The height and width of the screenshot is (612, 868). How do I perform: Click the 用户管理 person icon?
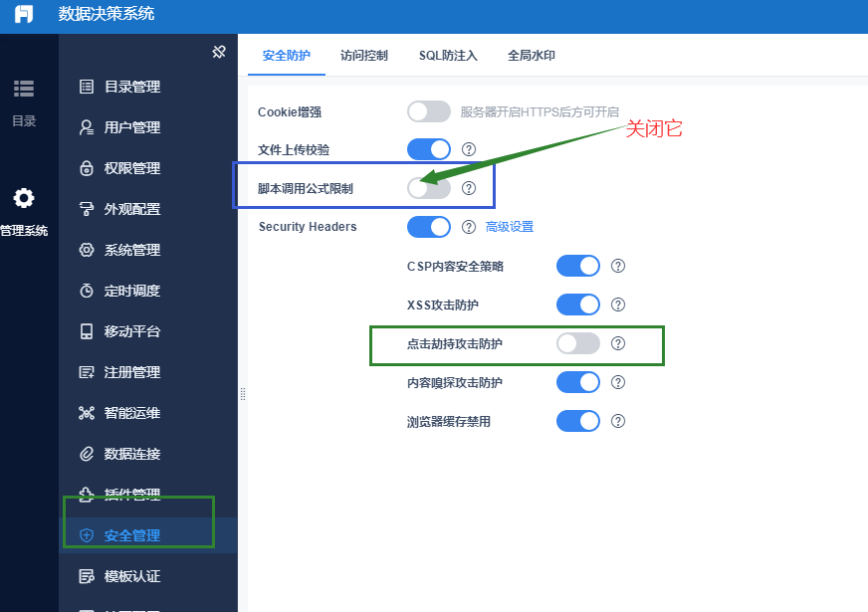pyautogui.click(x=87, y=127)
